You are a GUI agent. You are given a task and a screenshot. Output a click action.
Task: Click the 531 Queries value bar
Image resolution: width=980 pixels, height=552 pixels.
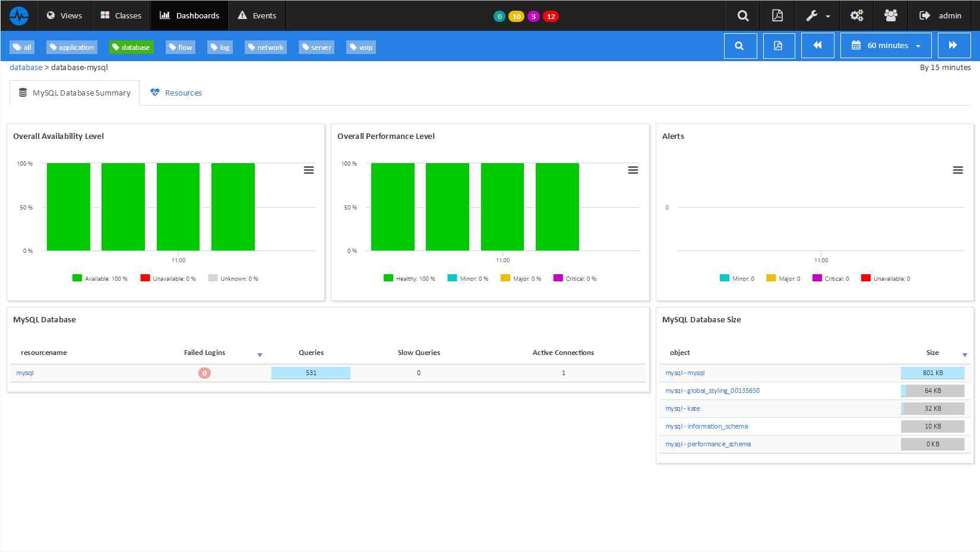[x=311, y=373]
